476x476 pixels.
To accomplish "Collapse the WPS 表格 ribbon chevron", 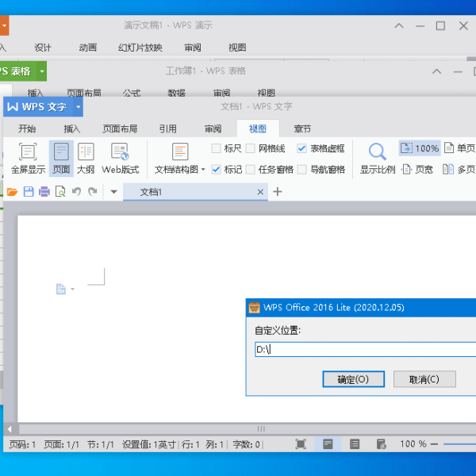I will point(436,71).
